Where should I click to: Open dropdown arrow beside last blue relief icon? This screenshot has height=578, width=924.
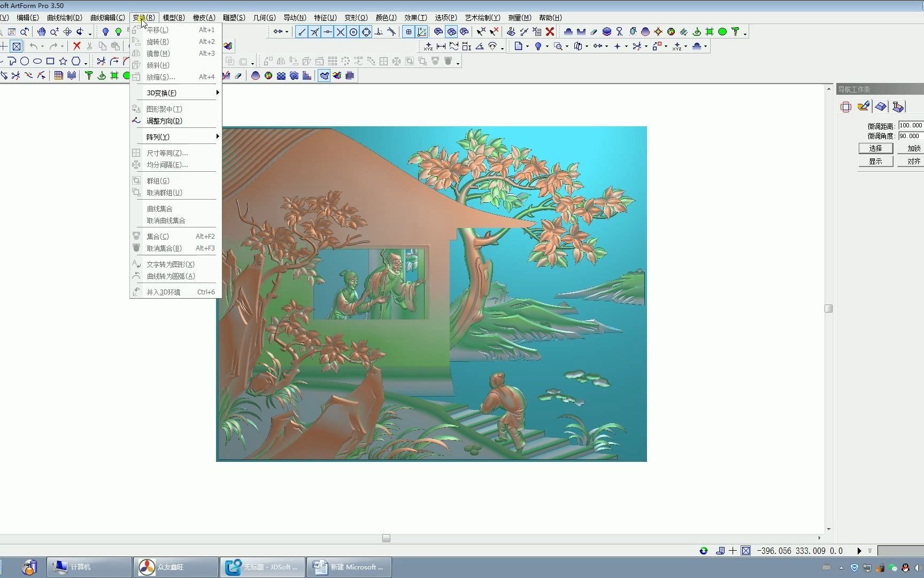705,47
